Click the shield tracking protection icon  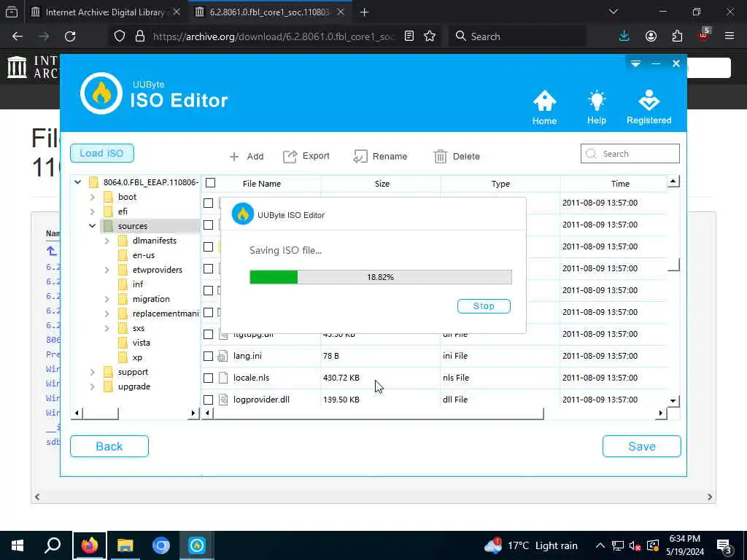120,36
